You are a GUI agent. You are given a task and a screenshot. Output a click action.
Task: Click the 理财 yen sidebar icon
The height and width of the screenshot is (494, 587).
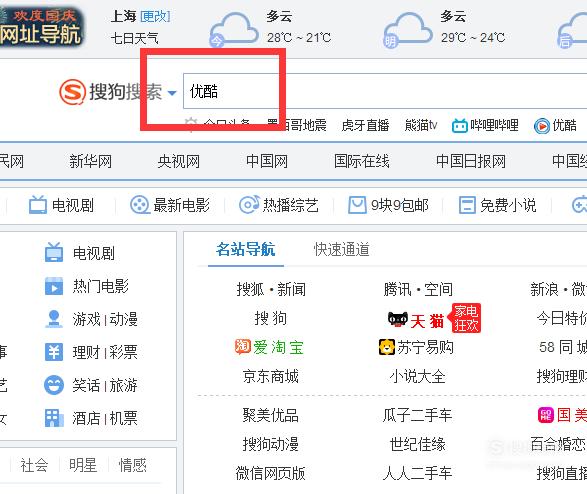click(54, 352)
